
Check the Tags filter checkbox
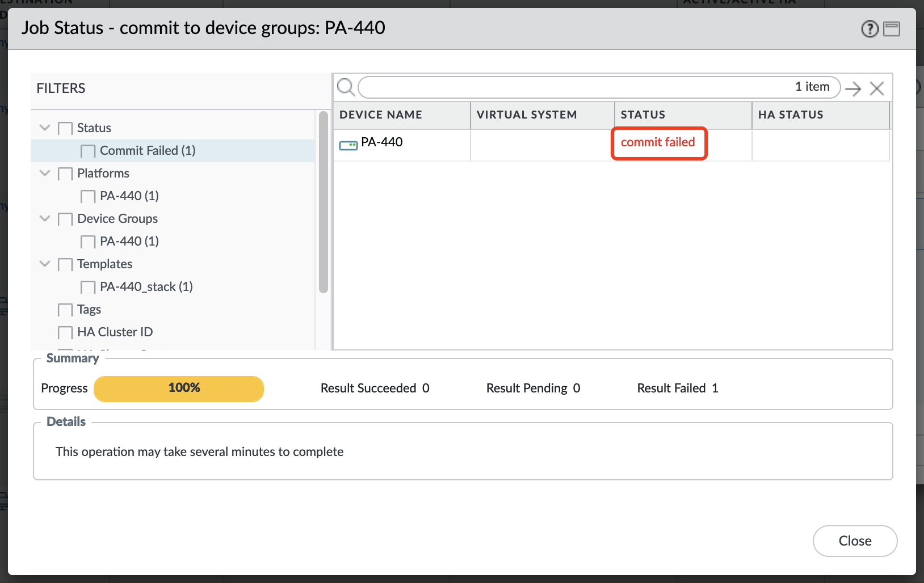tap(65, 310)
